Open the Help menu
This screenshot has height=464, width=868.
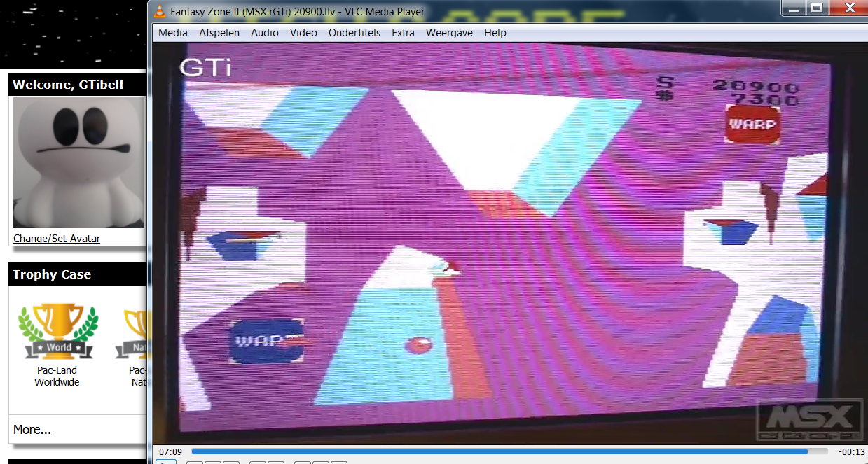point(495,33)
